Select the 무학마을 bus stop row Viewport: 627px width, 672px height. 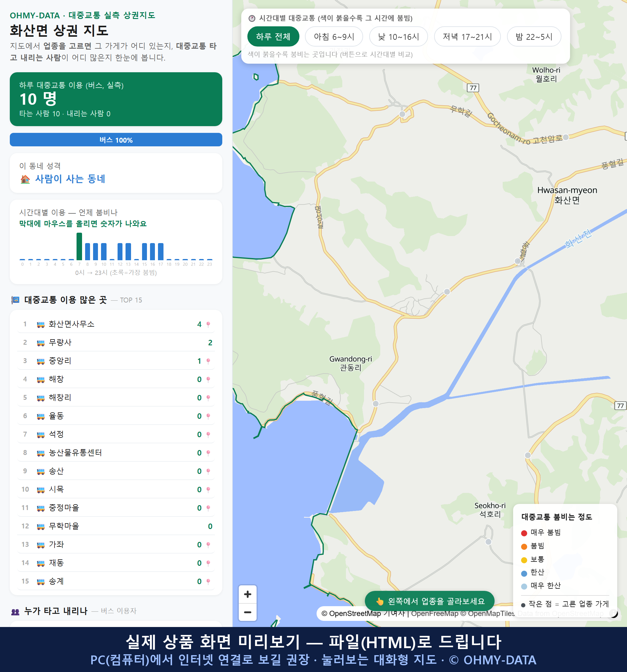pyautogui.click(x=116, y=526)
